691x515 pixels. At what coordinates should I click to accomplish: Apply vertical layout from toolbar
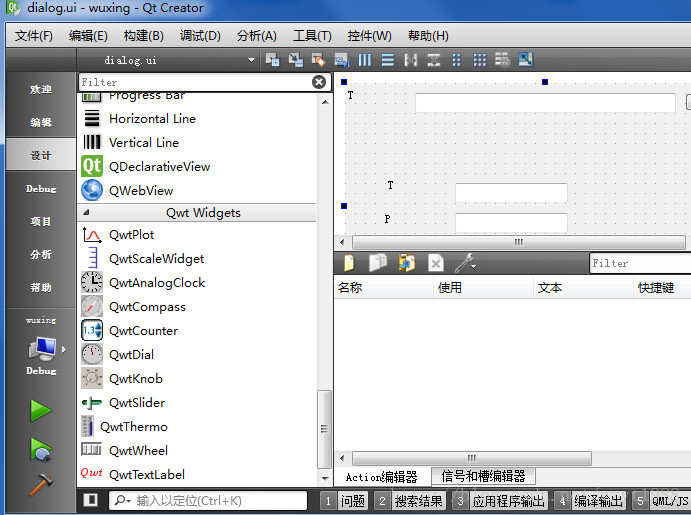tap(388, 59)
